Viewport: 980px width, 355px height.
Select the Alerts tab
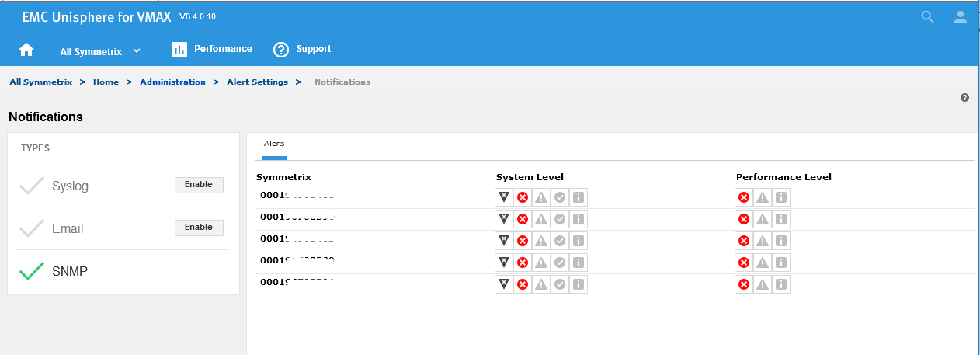click(x=274, y=144)
